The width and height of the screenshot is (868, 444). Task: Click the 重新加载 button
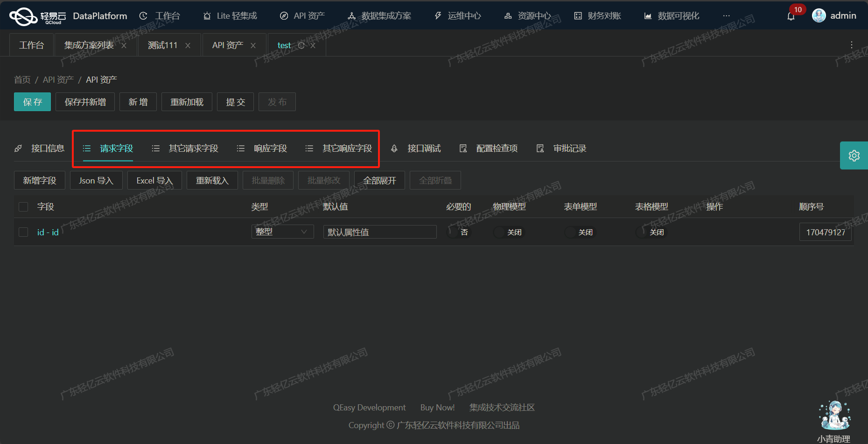(x=187, y=102)
